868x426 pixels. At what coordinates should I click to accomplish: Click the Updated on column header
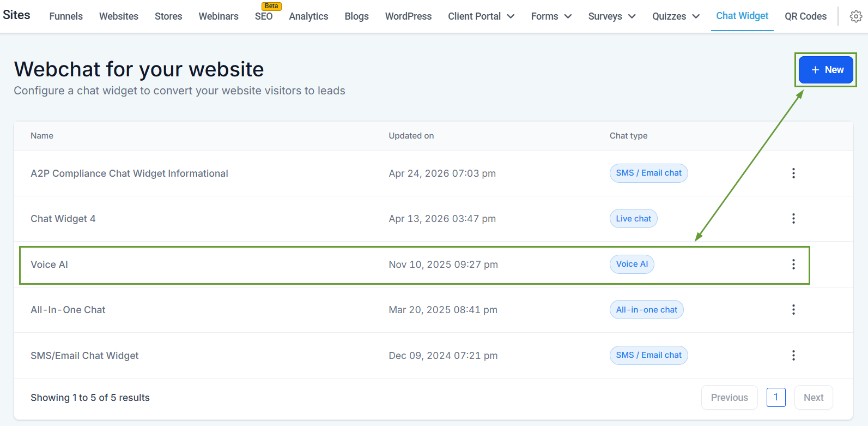coord(411,136)
